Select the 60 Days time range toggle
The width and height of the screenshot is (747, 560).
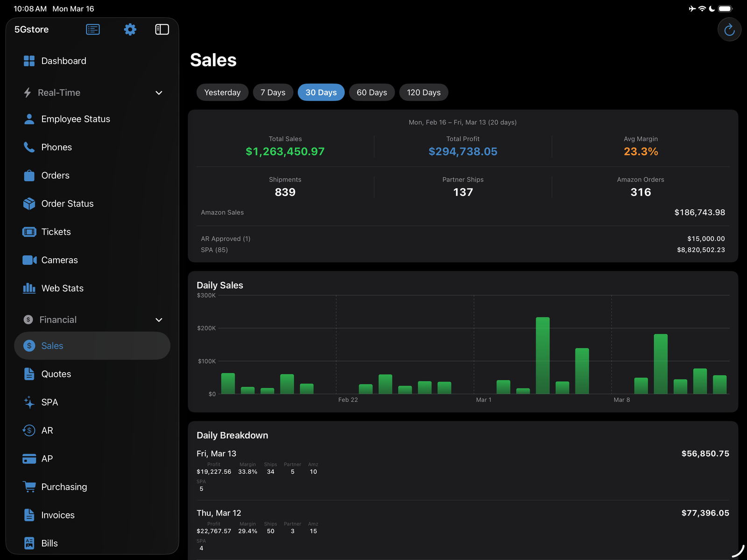[x=372, y=92]
